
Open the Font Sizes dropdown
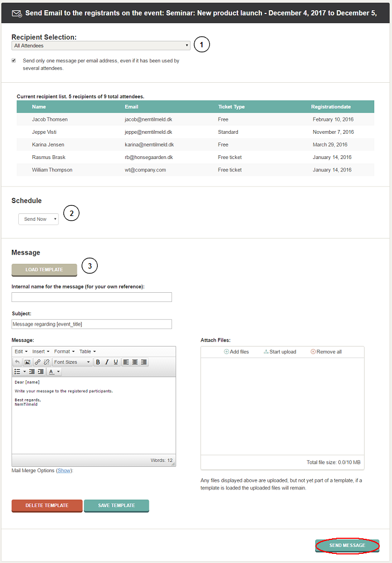pyautogui.click(x=72, y=362)
